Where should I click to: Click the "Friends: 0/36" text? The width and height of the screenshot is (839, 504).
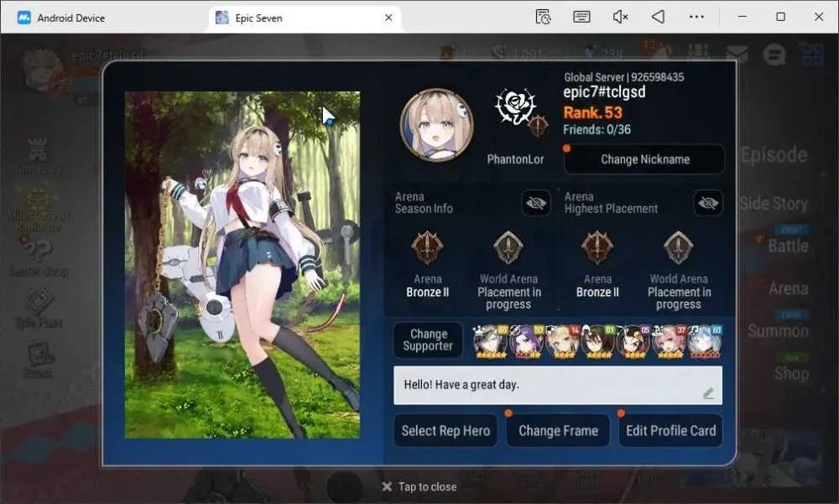point(597,129)
